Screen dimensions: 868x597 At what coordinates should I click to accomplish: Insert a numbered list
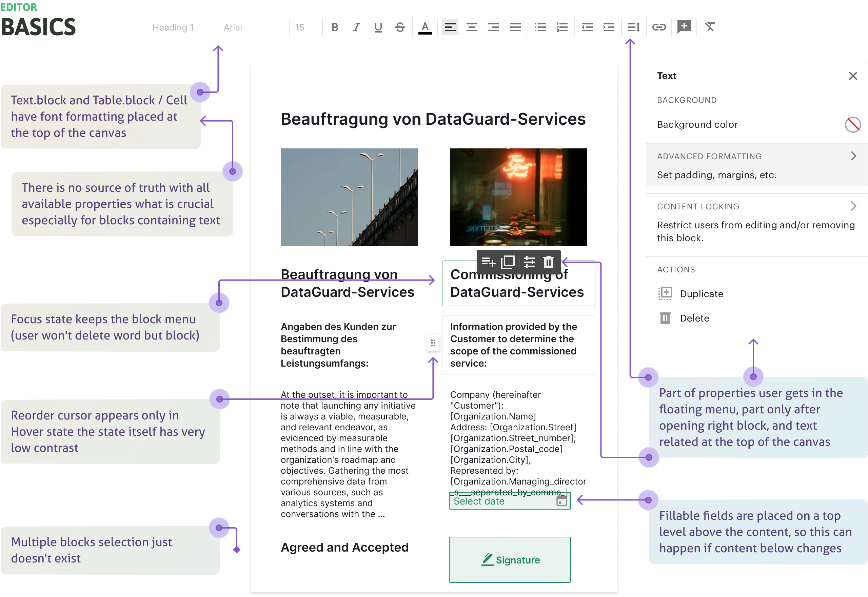point(562,27)
